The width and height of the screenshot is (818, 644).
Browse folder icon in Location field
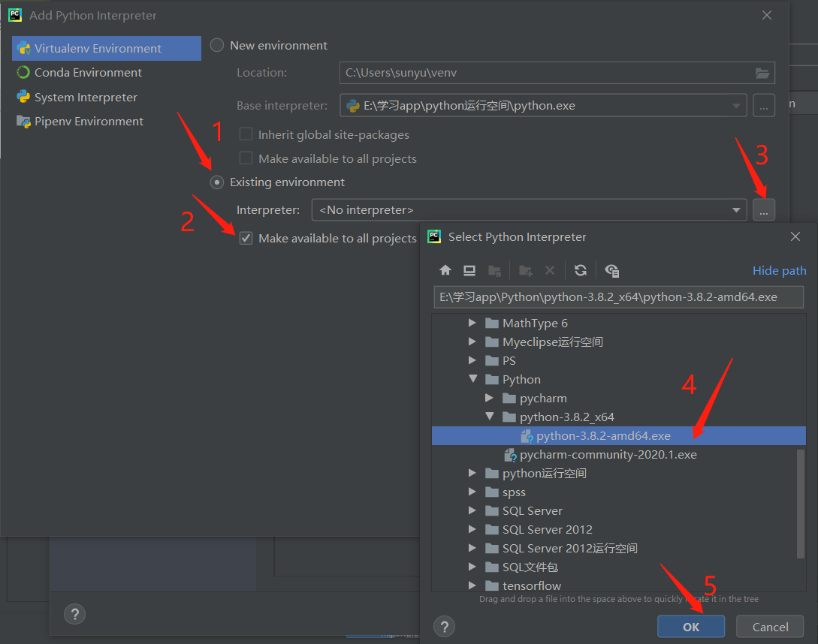coord(762,73)
